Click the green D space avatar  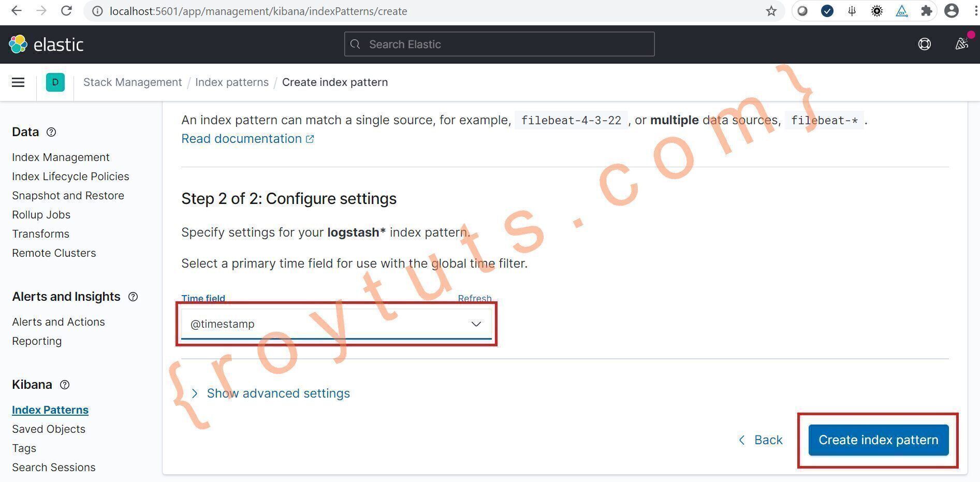tap(55, 82)
